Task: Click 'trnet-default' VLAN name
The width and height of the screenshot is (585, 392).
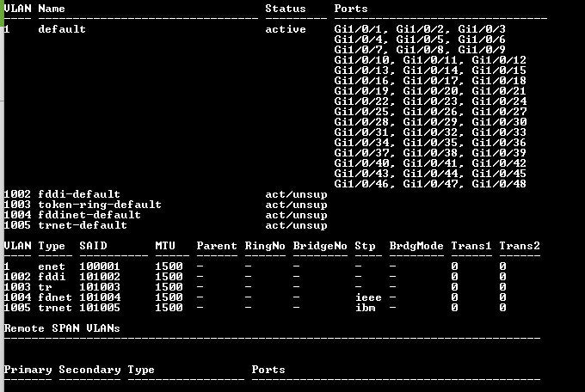Action: coord(83,225)
